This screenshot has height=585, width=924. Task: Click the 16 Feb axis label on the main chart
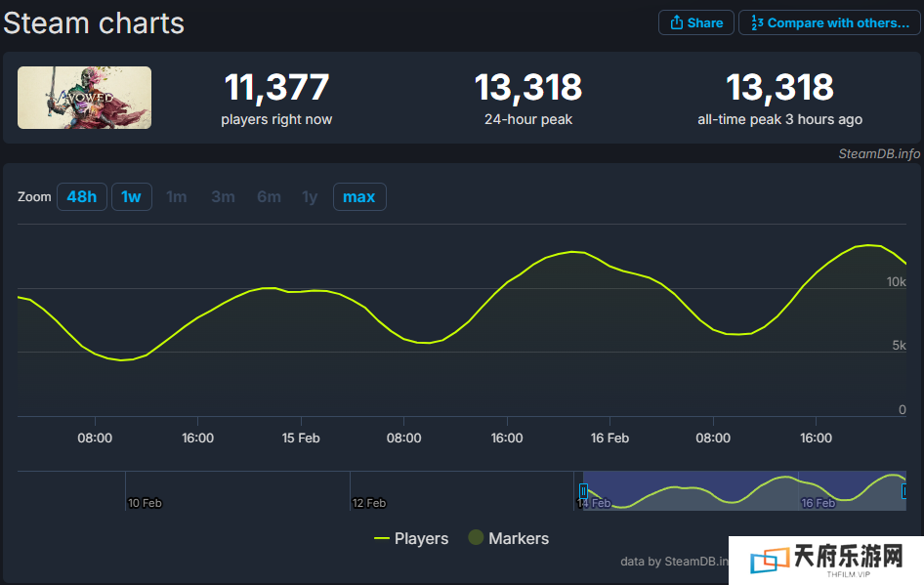coord(609,439)
